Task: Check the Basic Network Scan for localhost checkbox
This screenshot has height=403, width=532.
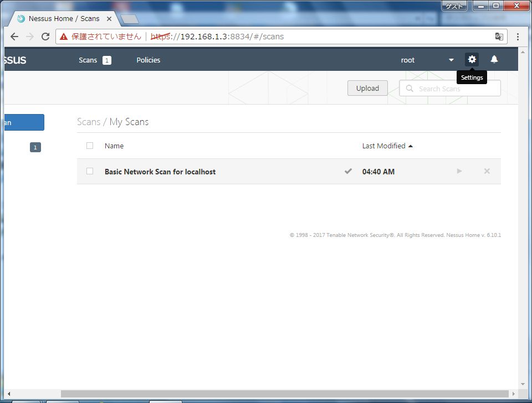Action: (x=90, y=171)
